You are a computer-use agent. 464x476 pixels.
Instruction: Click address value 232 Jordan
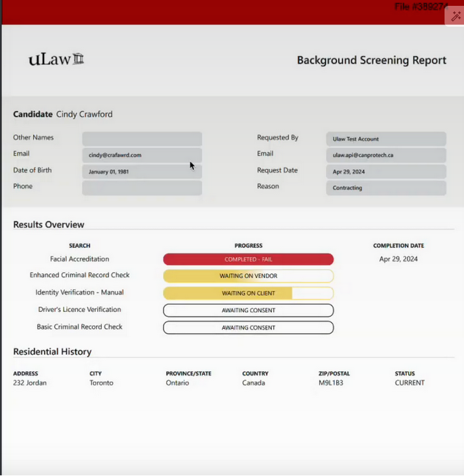[30, 383]
